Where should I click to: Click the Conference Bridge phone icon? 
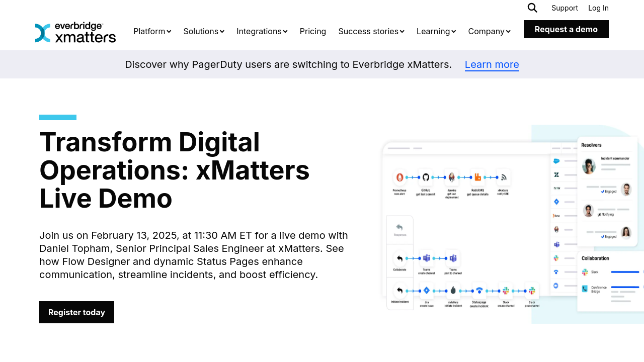[x=585, y=289]
